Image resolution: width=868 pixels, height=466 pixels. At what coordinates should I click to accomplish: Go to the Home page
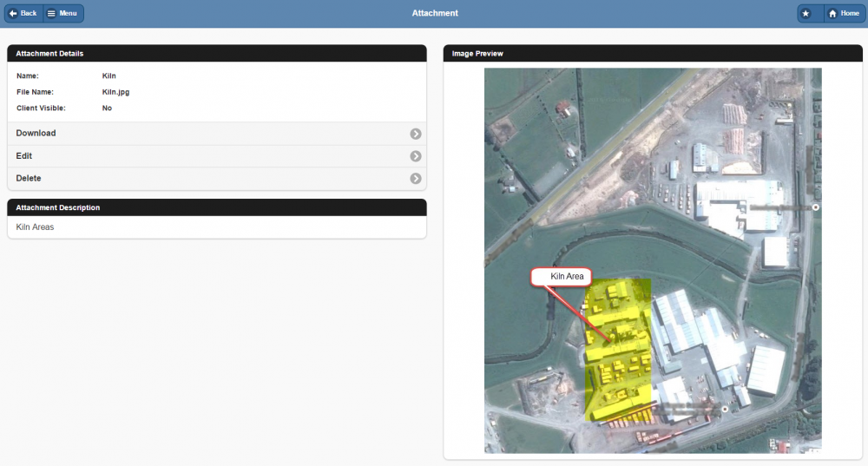point(842,14)
